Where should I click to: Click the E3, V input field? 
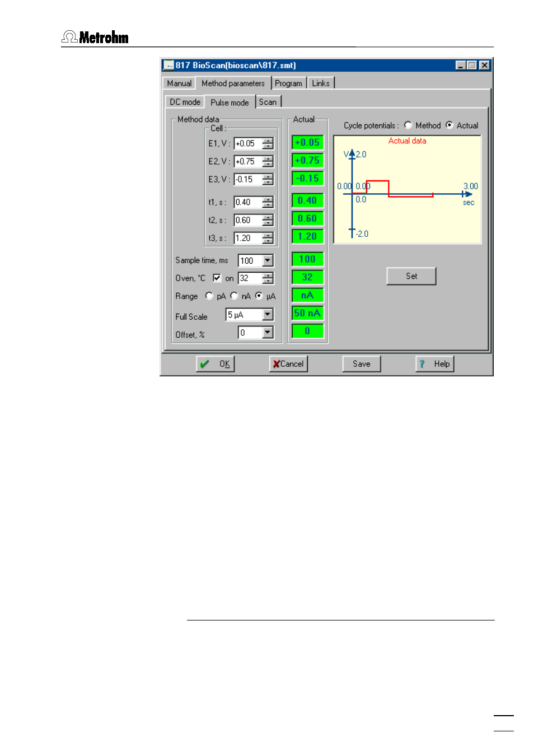point(248,179)
